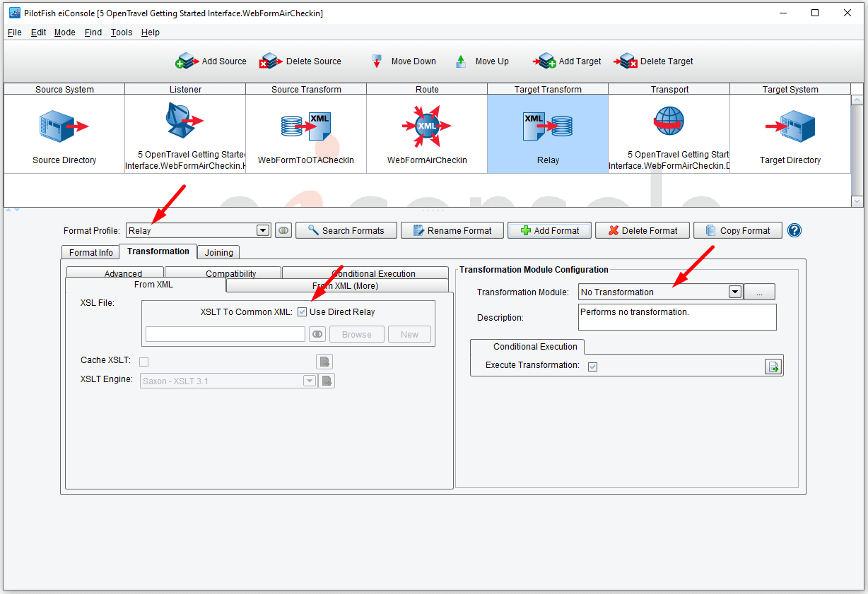
Task: Click the Transport column header
Action: coord(669,89)
